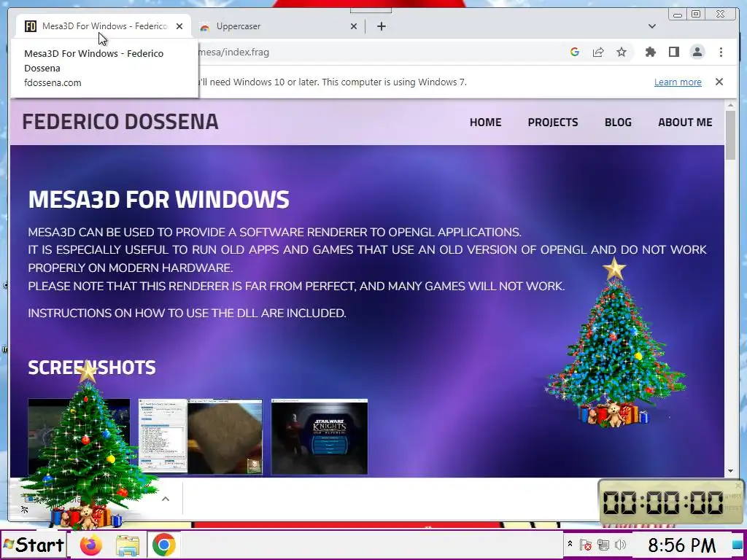The height and width of the screenshot is (560, 747).
Task: Click the SCREENSHOTS heading
Action: pyautogui.click(x=92, y=367)
